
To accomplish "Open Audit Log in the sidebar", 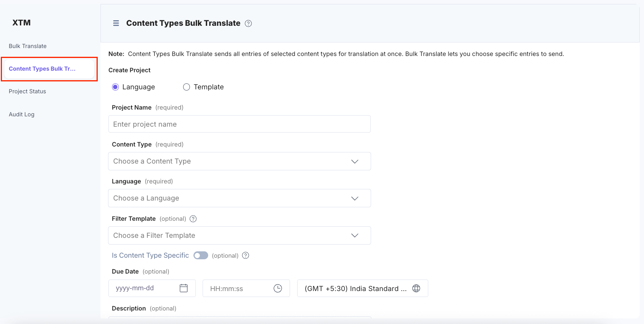I will [x=21, y=114].
